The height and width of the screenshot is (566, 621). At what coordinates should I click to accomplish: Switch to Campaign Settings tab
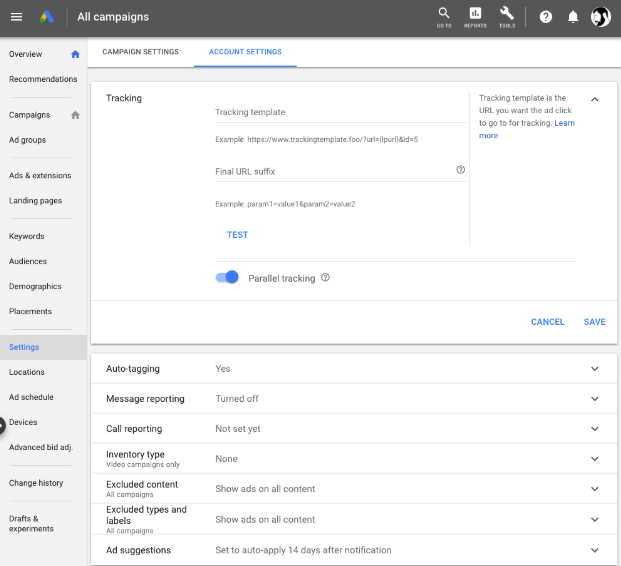click(141, 52)
